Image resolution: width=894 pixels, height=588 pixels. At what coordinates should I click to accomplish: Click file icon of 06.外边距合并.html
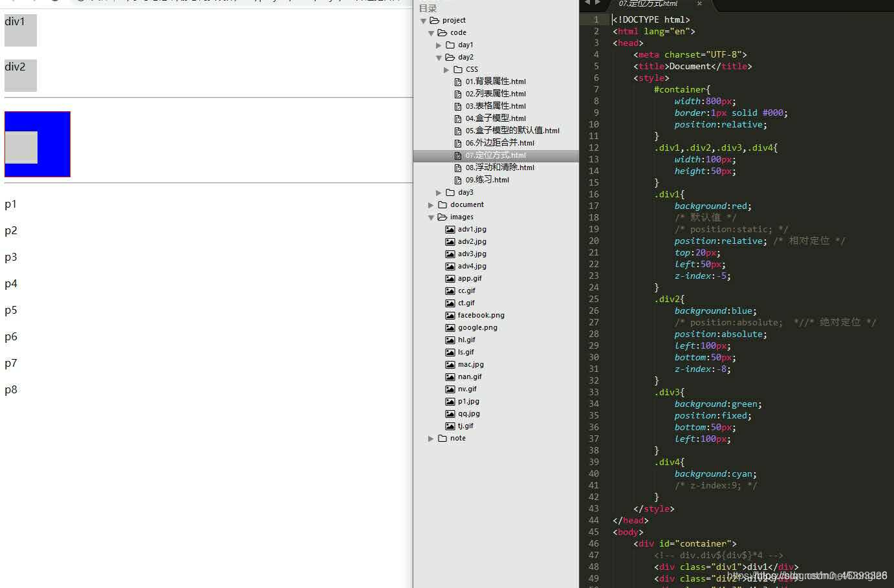pyautogui.click(x=458, y=143)
